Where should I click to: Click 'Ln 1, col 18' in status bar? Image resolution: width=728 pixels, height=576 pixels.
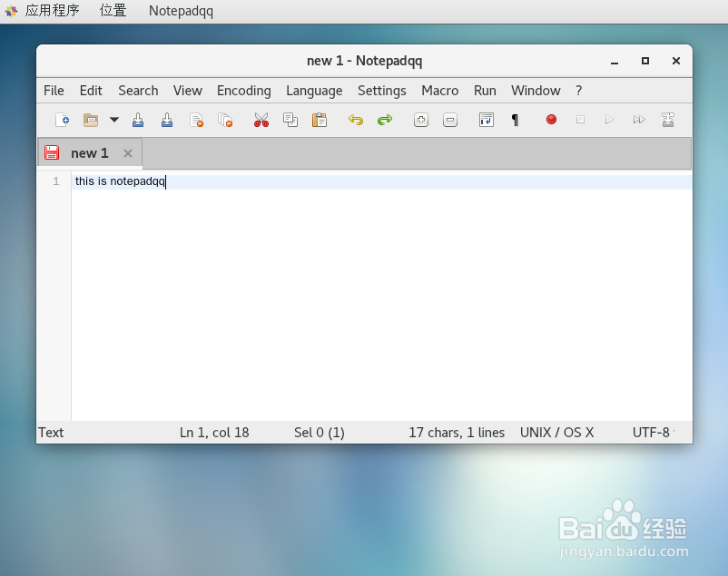click(214, 433)
